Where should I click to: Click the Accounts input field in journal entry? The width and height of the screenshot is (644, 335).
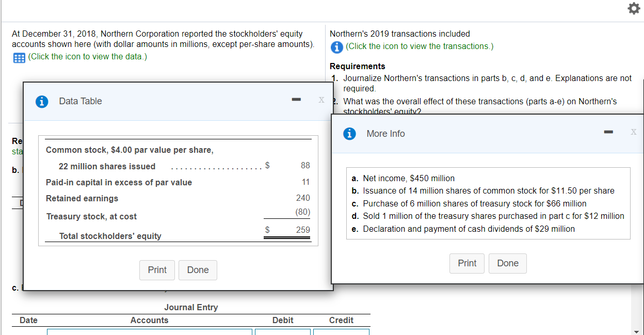tap(150, 332)
